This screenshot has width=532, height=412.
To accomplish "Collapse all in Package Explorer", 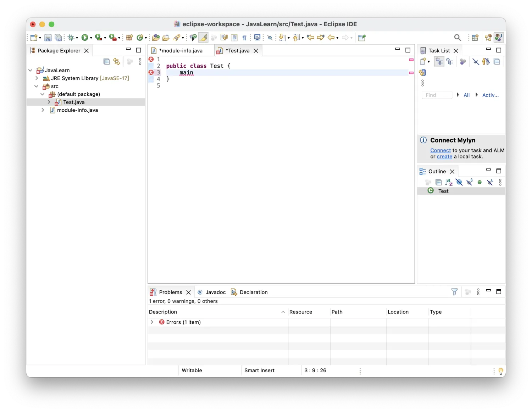I will (106, 62).
